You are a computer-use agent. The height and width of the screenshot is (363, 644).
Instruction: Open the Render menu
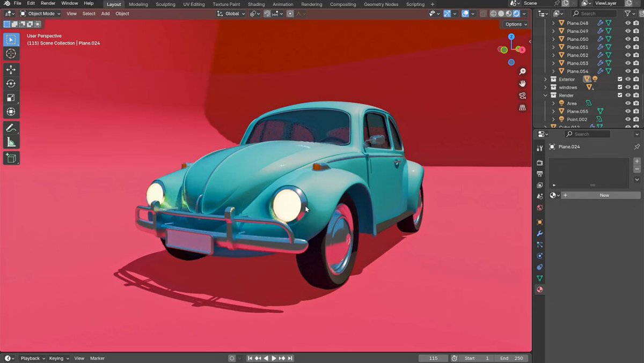tap(48, 3)
